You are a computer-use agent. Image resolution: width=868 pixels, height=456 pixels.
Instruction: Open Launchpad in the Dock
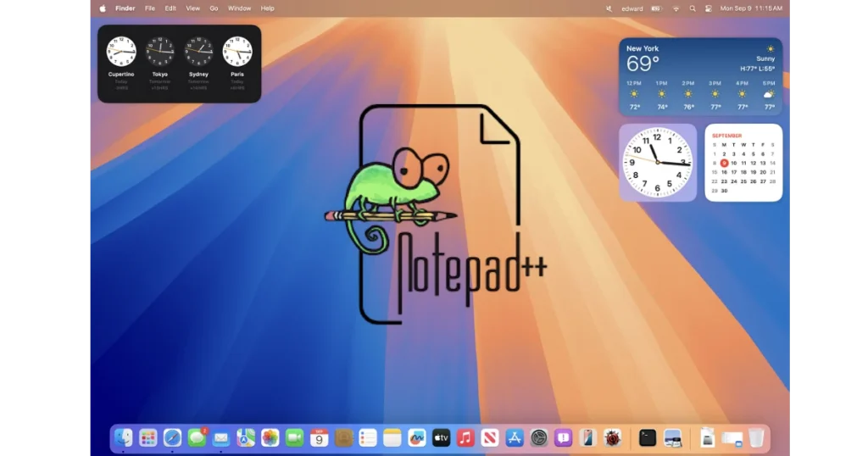(147, 438)
